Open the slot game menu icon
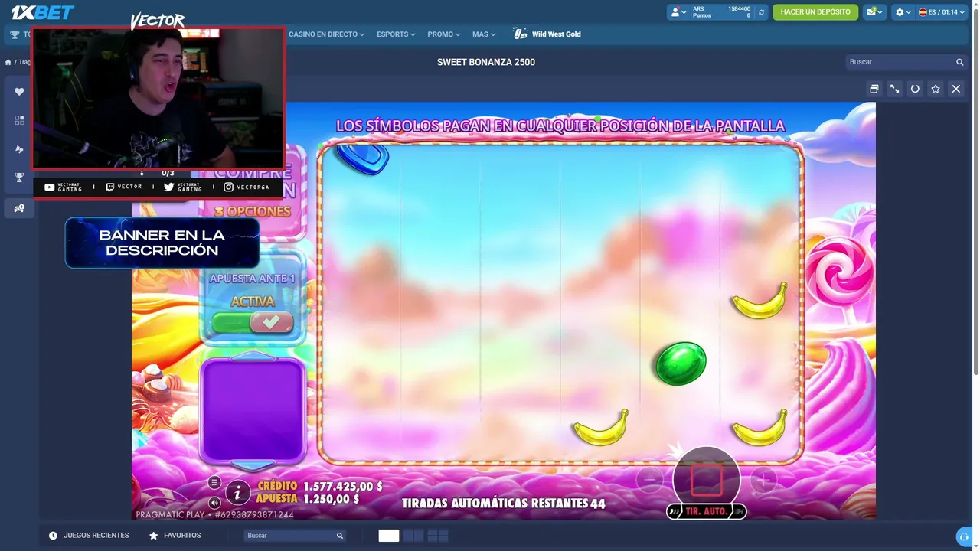 tap(214, 482)
